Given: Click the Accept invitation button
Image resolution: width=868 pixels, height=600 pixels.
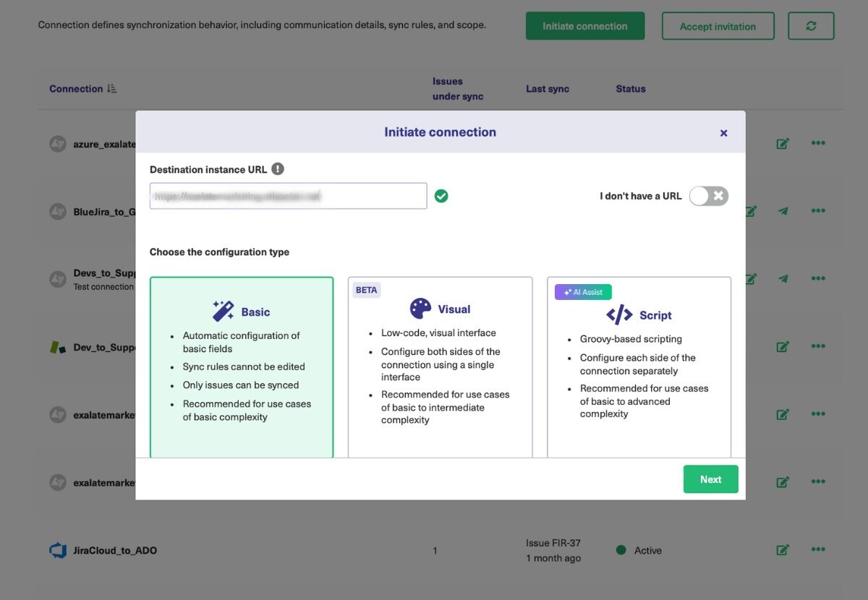Looking at the screenshot, I should (718, 26).
